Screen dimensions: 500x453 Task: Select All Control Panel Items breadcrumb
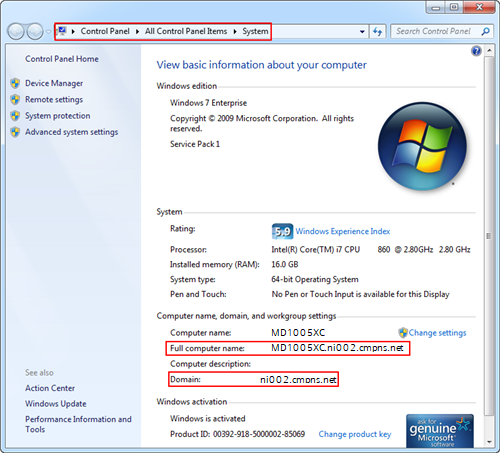[186, 31]
